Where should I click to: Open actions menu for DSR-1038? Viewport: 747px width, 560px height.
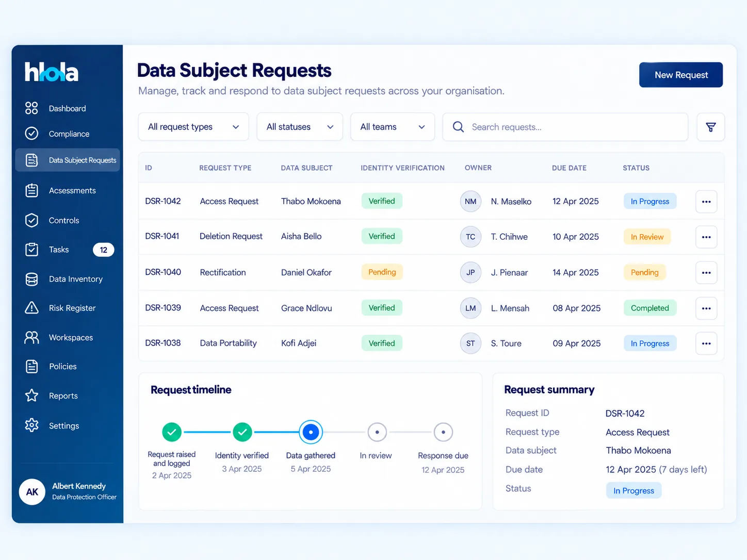706,343
